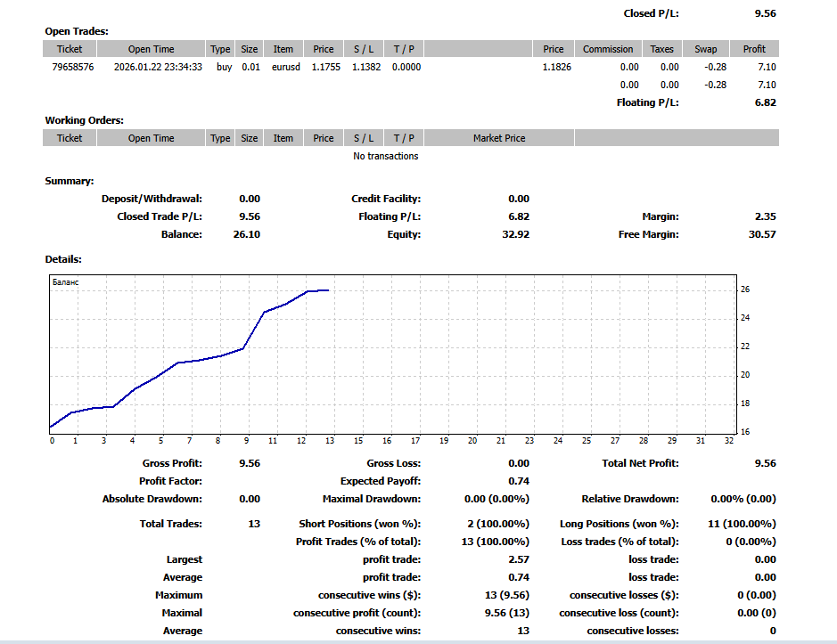Click the current price 1.1826

557,67
